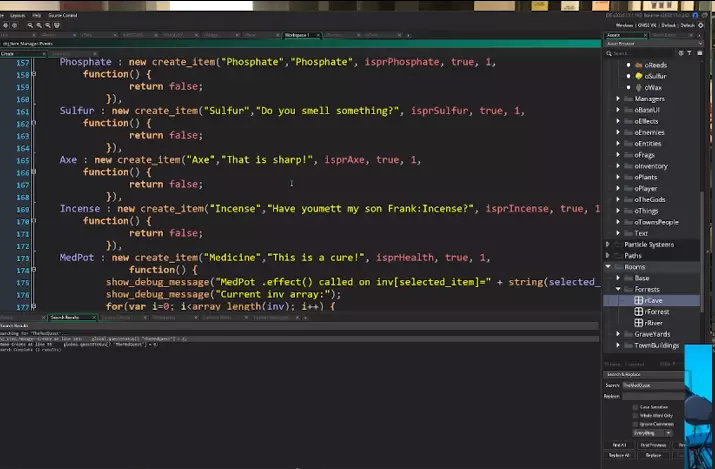Expand the oEnemies folder
This screenshot has width=715, height=469.
pyautogui.click(x=618, y=132)
